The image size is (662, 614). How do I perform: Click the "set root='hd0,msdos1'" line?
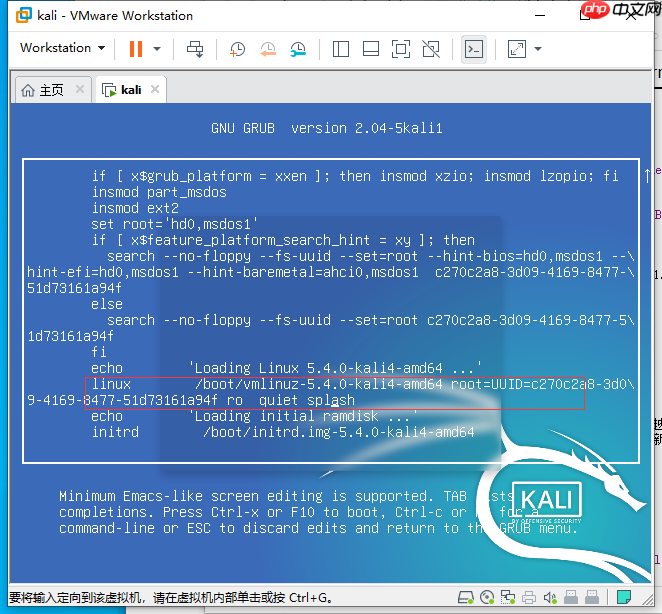tap(174, 224)
